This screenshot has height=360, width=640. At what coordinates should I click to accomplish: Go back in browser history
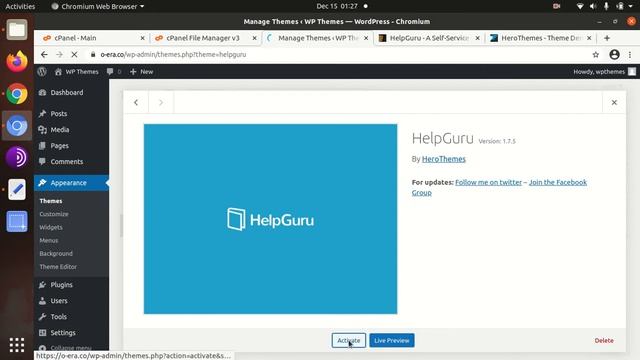tap(44, 55)
